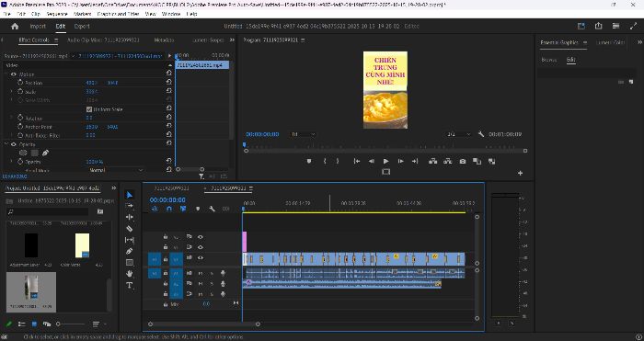
Task: Step forward one frame
Action: tap(400, 161)
